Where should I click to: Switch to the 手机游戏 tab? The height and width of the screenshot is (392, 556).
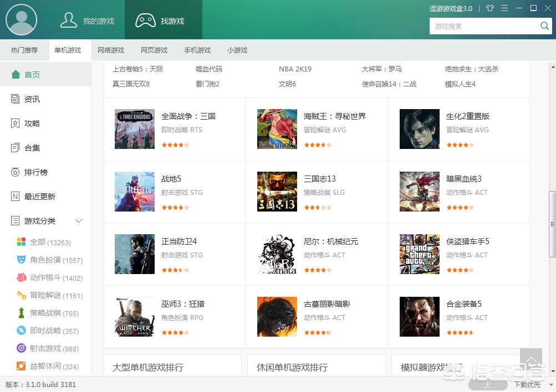(197, 50)
